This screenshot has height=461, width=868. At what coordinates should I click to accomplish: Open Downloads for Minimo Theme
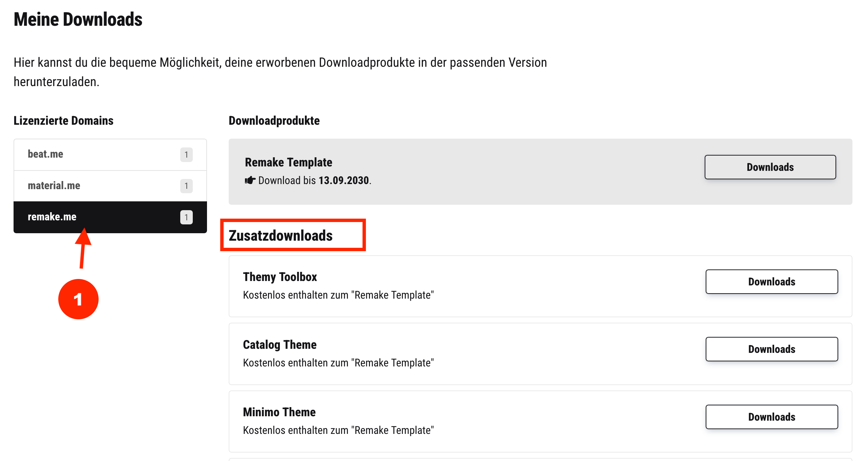pos(771,417)
